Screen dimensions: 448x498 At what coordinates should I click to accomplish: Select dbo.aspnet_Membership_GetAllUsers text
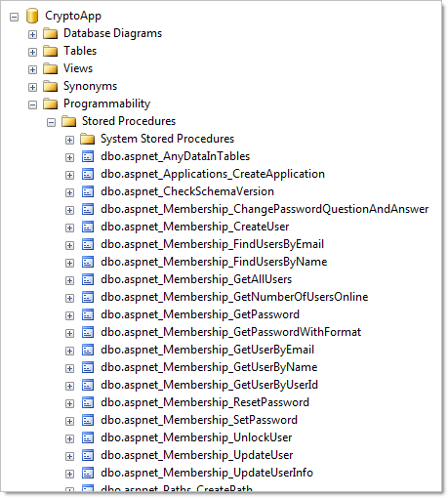click(196, 279)
